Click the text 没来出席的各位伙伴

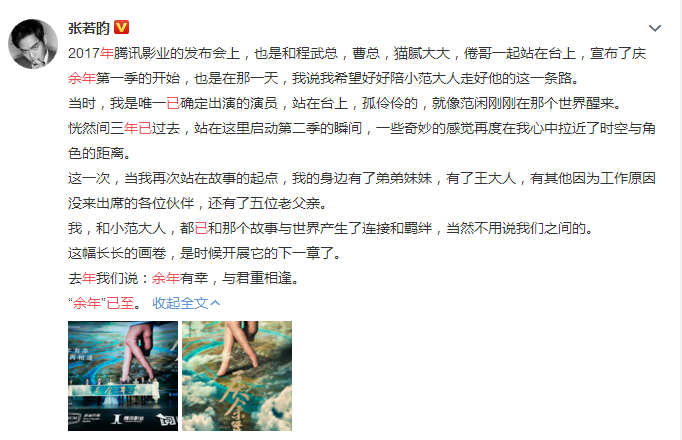pyautogui.click(x=131, y=203)
